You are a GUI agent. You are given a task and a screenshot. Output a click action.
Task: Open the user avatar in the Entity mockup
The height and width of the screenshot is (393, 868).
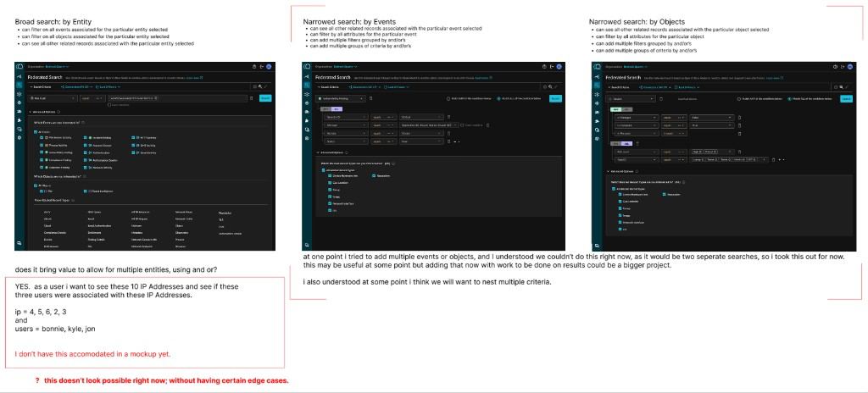(269, 66)
